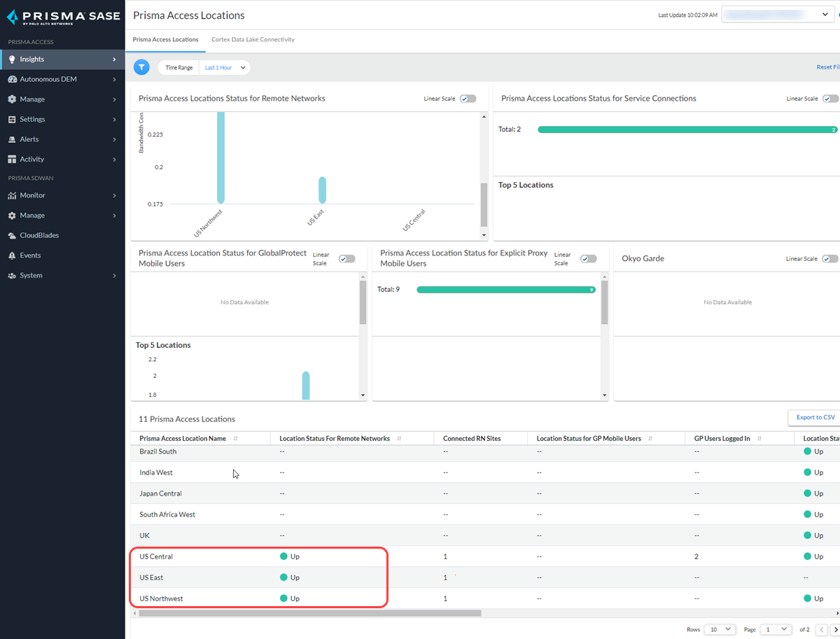Click the CloudBlades cloud icon
This screenshot has height=639, width=840.
pos(12,236)
